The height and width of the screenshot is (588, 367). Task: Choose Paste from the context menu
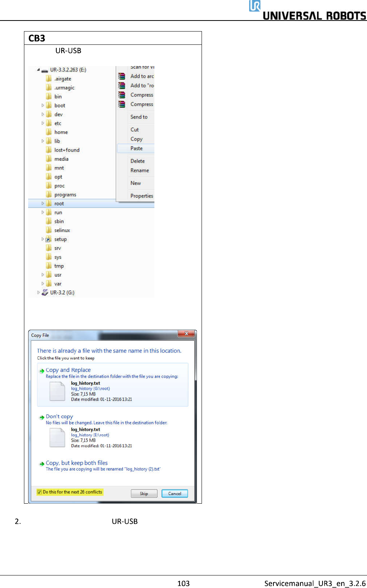point(136,149)
